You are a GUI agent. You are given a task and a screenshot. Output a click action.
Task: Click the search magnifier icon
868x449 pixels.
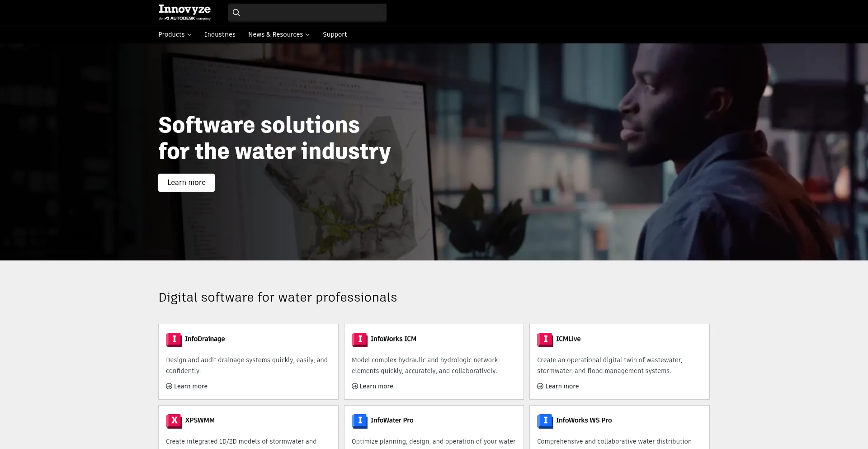[236, 13]
